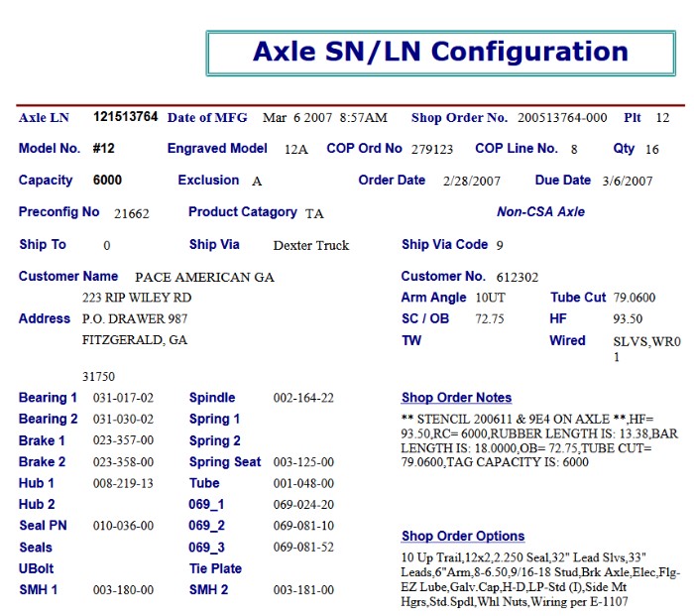The height and width of the screenshot is (616, 694).
Task: Select the COP Ord No value 279123
Action: click(431, 150)
